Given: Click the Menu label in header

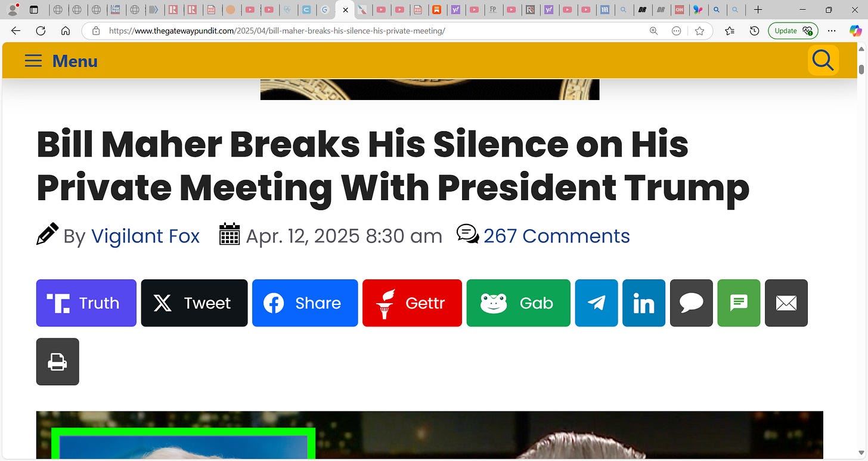Looking at the screenshot, I should (x=75, y=61).
